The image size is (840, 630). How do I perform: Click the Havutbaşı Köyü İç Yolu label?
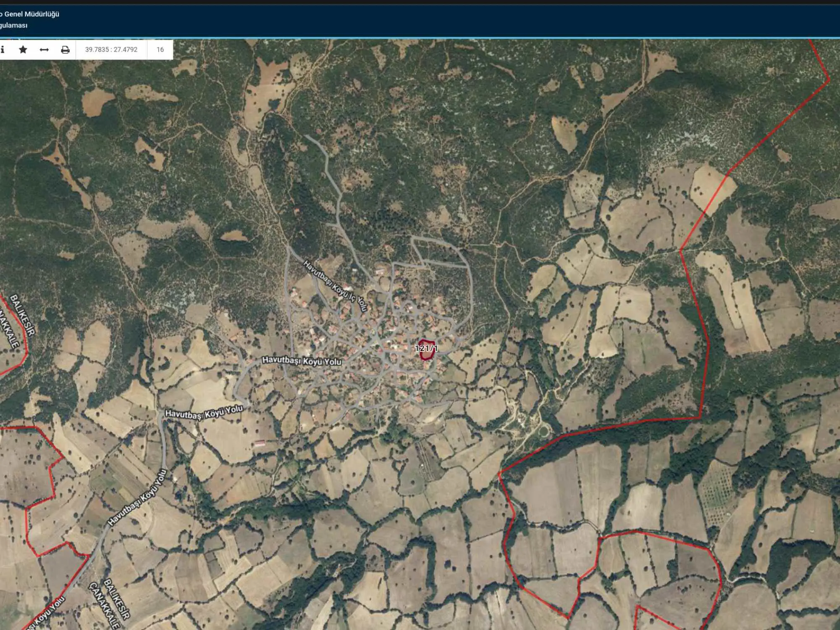click(x=336, y=286)
